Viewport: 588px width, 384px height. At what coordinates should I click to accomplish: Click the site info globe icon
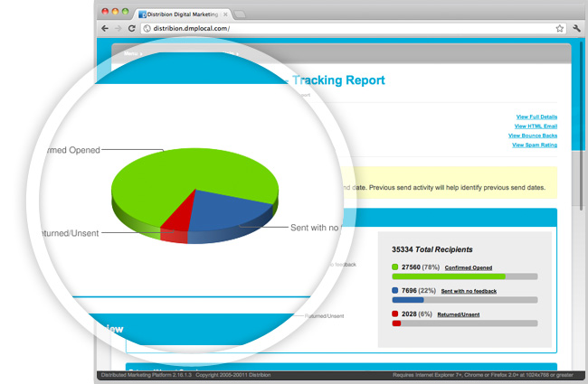147,29
